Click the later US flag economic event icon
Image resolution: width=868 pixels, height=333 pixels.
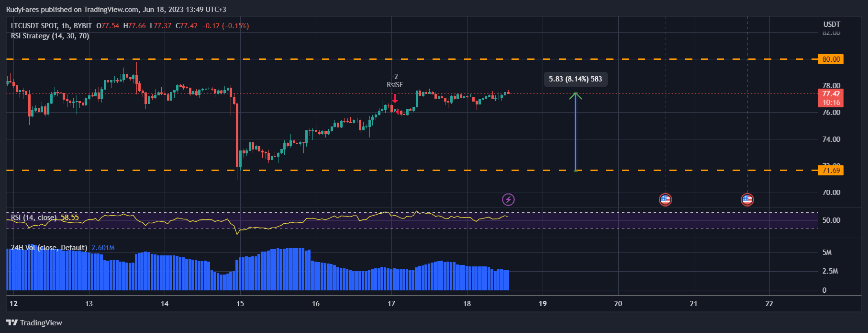click(x=747, y=199)
